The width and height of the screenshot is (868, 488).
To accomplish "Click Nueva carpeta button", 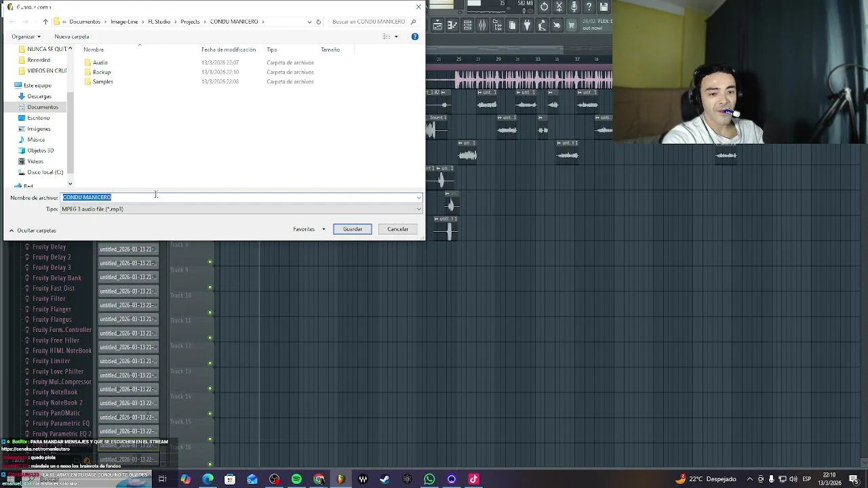I will point(72,37).
